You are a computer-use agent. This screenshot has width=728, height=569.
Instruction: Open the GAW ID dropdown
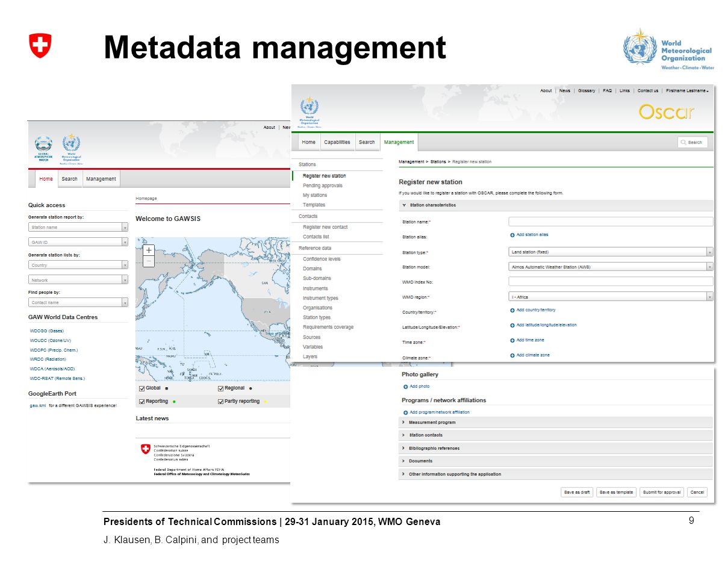click(78, 242)
